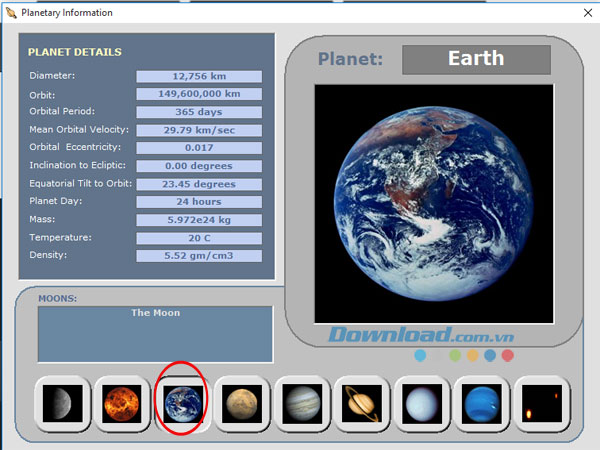Click the Temperature label

pyautogui.click(x=60, y=237)
